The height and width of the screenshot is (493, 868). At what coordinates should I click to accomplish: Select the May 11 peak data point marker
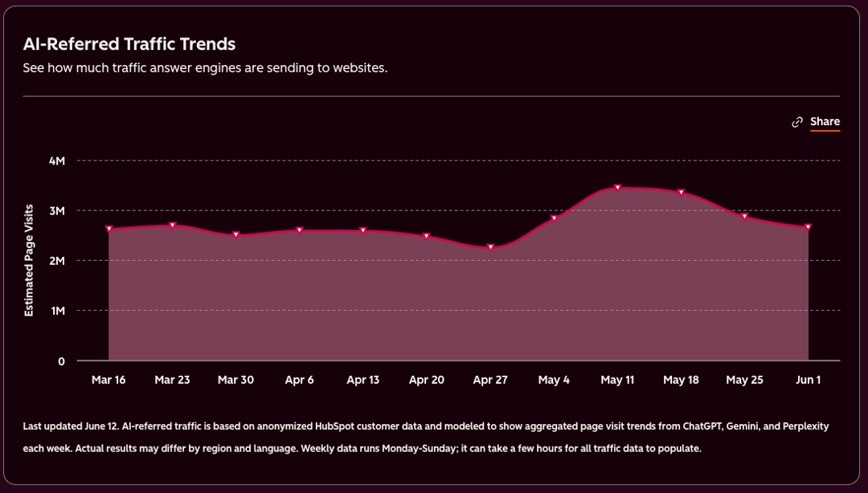[x=618, y=188]
